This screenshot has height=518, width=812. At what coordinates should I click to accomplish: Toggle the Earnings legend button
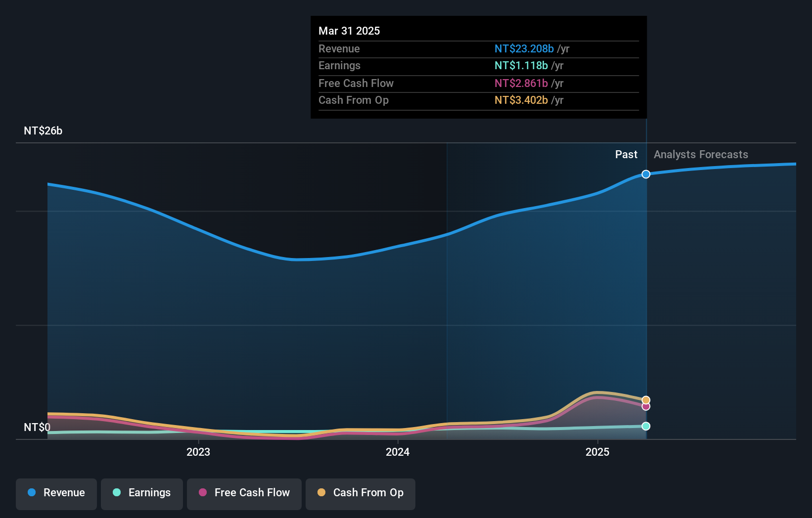(x=142, y=494)
